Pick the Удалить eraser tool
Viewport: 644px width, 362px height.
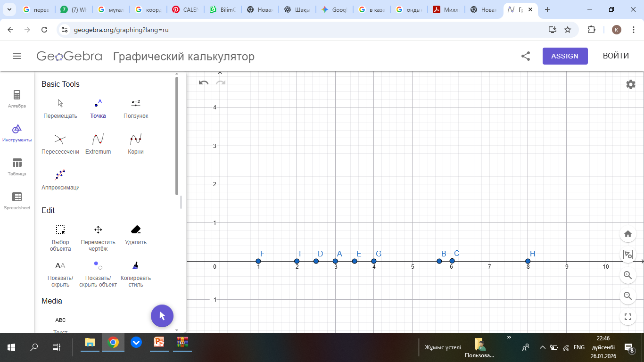point(136,235)
